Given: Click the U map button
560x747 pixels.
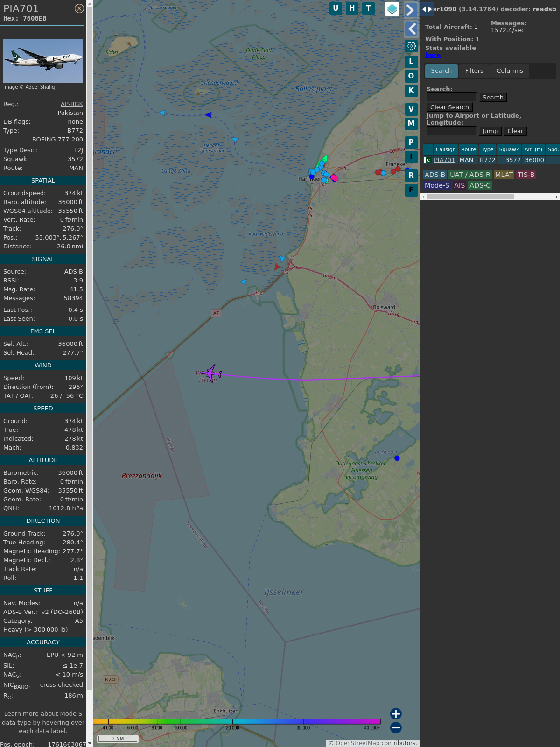Looking at the screenshot, I should (x=336, y=8).
